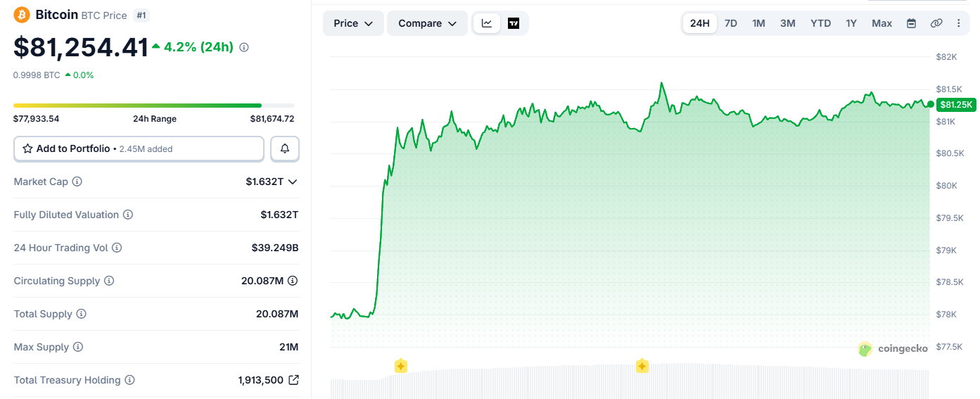Click the $39.249B trading volume value
980x399 pixels.
click(275, 248)
